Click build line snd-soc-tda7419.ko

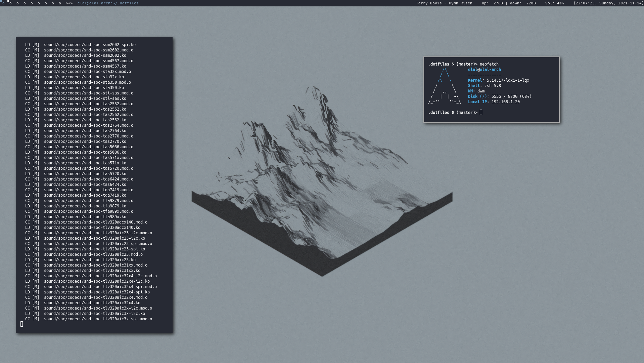(76, 195)
